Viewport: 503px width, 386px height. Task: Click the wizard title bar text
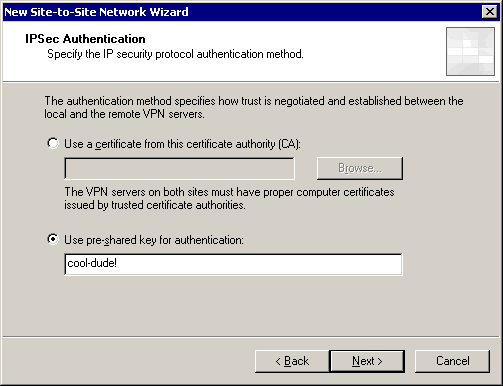pyautogui.click(x=96, y=12)
